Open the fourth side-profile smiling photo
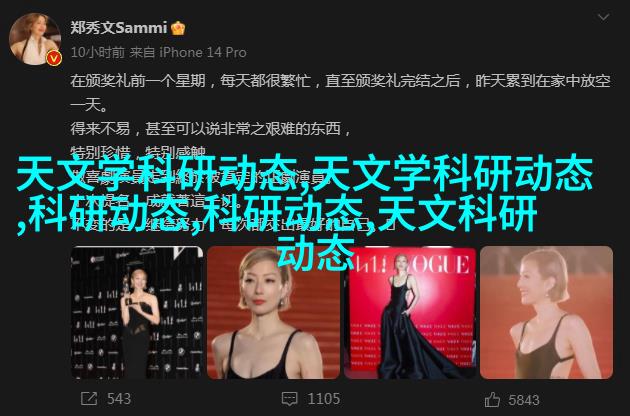 point(546,313)
